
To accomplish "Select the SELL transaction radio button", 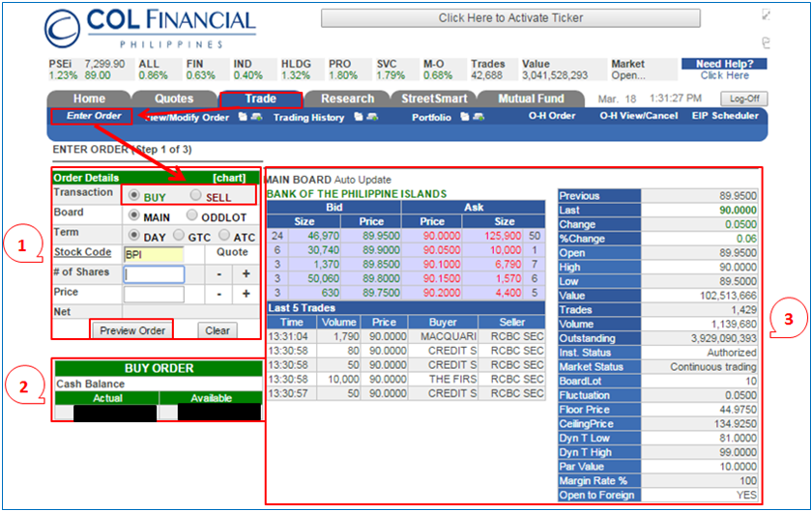I will tap(195, 195).
